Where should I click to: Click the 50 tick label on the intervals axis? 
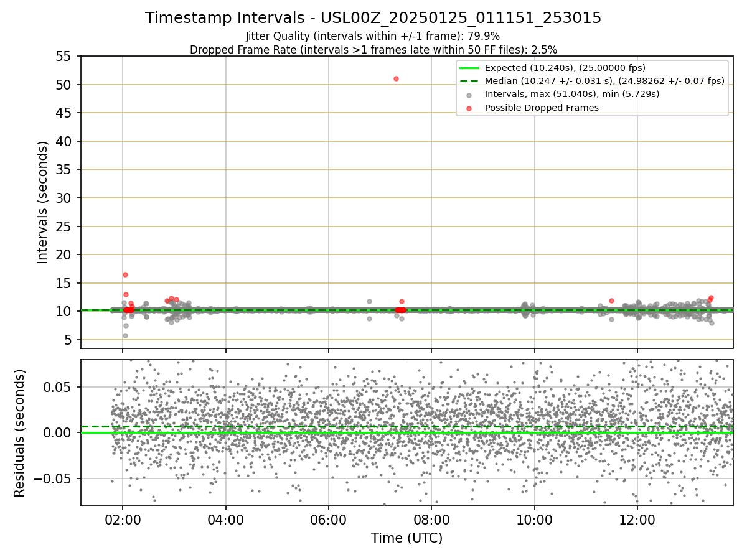tap(64, 85)
